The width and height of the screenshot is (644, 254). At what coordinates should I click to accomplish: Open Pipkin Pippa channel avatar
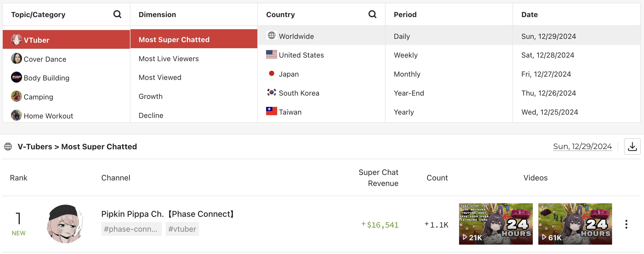(65, 224)
